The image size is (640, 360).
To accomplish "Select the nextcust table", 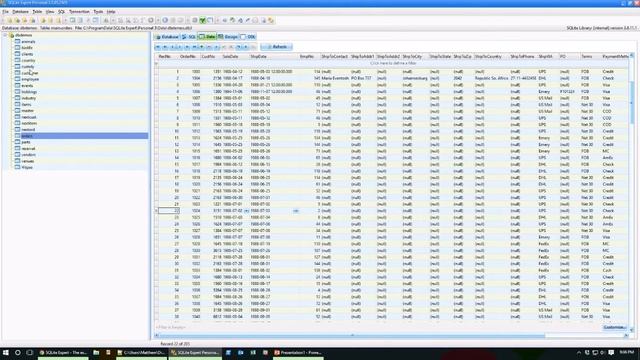I will 29,117.
